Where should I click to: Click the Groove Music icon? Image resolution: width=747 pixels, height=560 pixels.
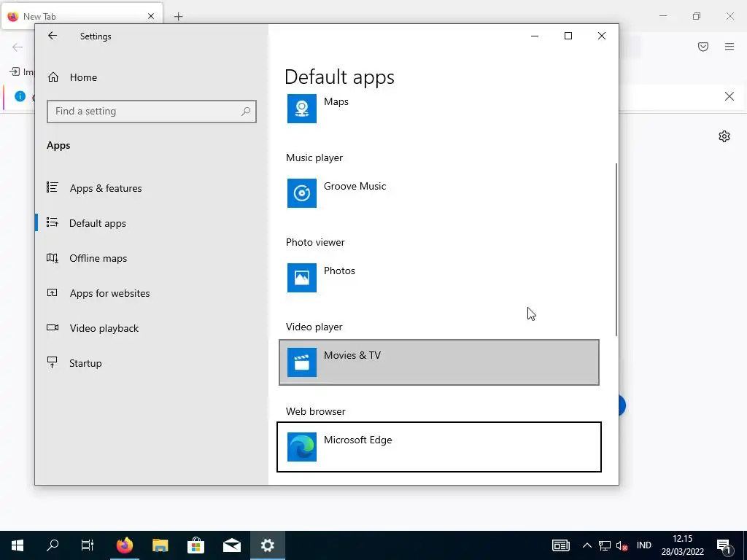[x=301, y=192]
